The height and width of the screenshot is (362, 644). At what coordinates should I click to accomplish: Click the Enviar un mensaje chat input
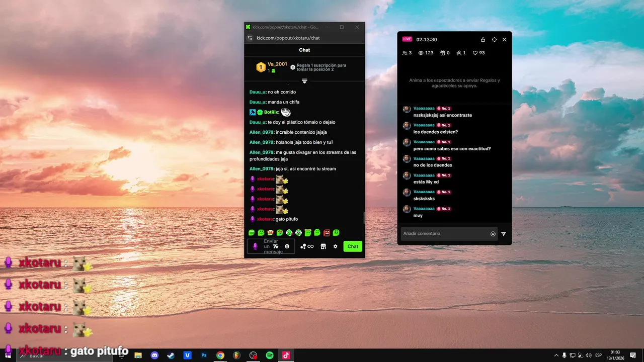(x=271, y=246)
